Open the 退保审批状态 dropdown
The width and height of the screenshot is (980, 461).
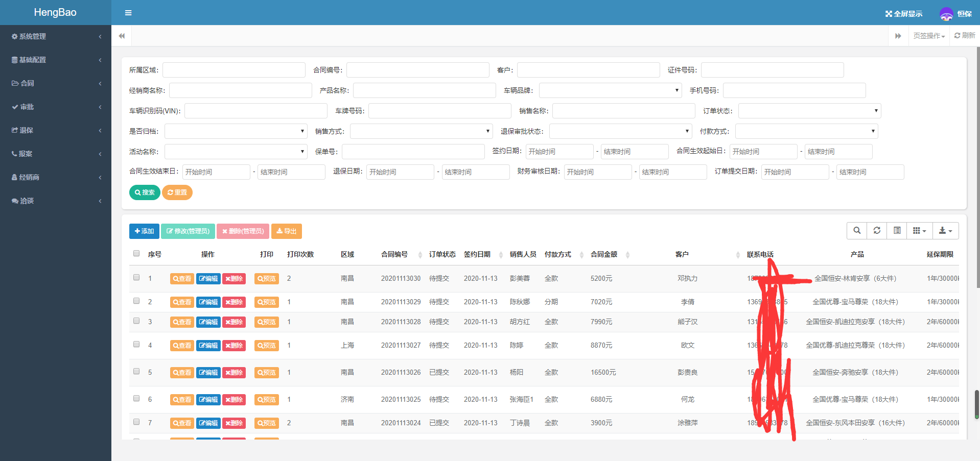click(x=621, y=131)
